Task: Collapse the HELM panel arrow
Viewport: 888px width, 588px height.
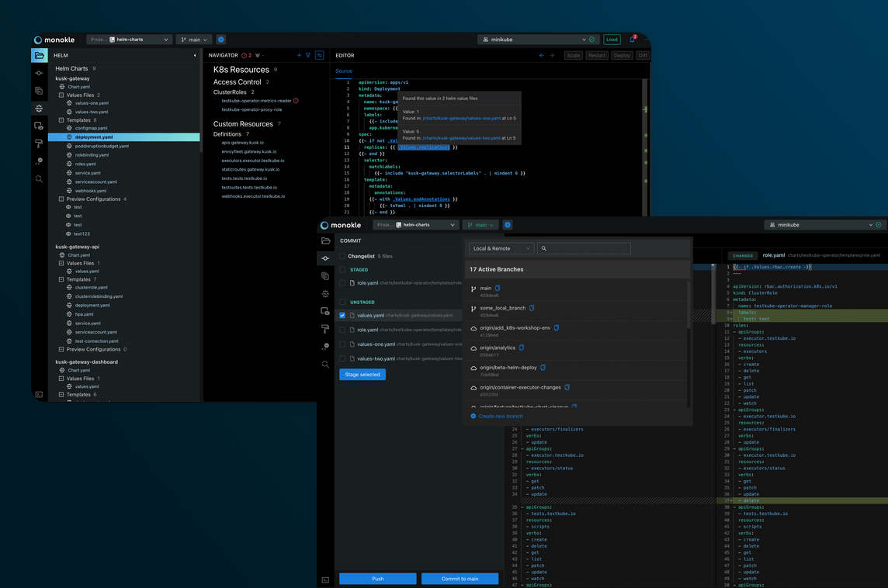Action: coord(195,55)
